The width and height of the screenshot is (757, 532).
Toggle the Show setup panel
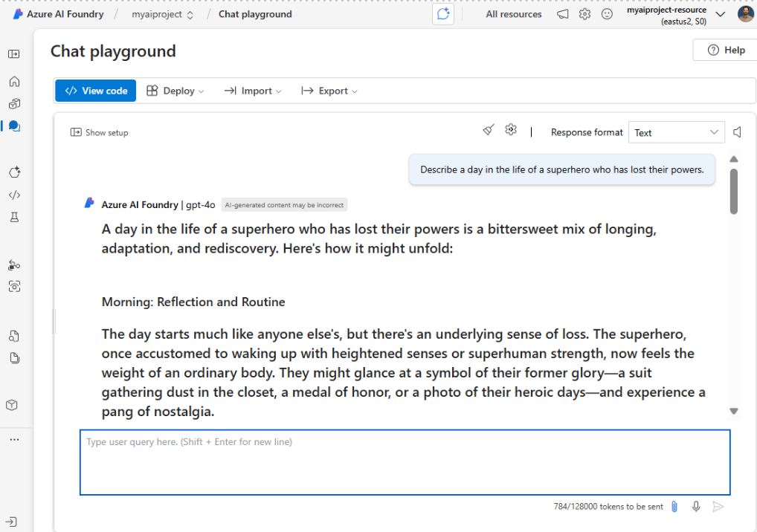click(x=99, y=132)
